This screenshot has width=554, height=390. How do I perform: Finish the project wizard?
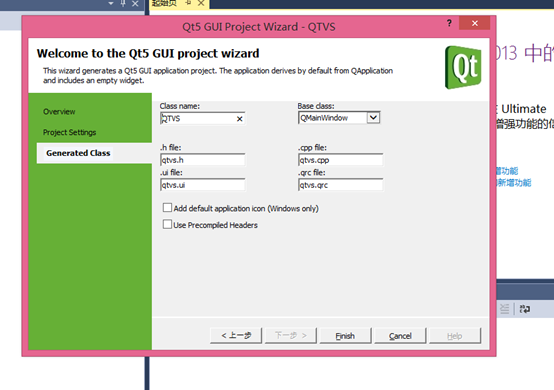(345, 336)
